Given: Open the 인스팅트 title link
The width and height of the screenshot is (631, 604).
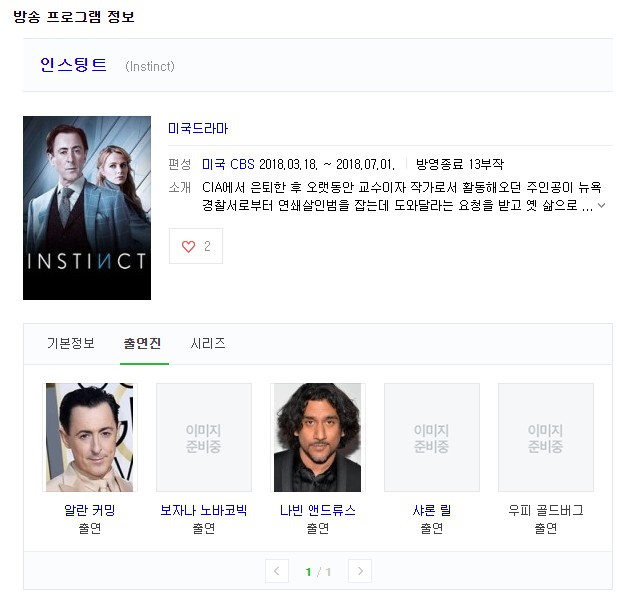Looking at the screenshot, I should 73,65.
